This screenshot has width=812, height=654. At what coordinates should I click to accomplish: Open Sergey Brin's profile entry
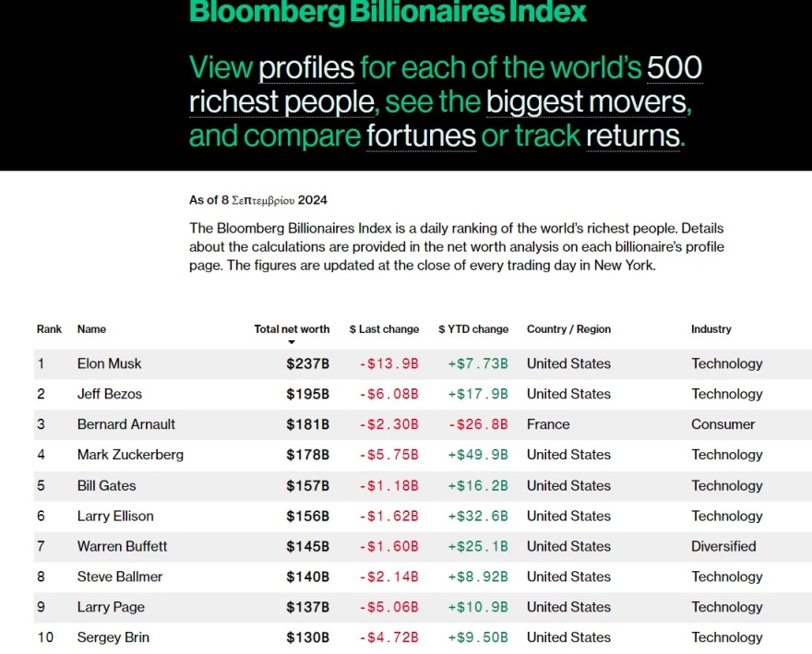point(113,637)
